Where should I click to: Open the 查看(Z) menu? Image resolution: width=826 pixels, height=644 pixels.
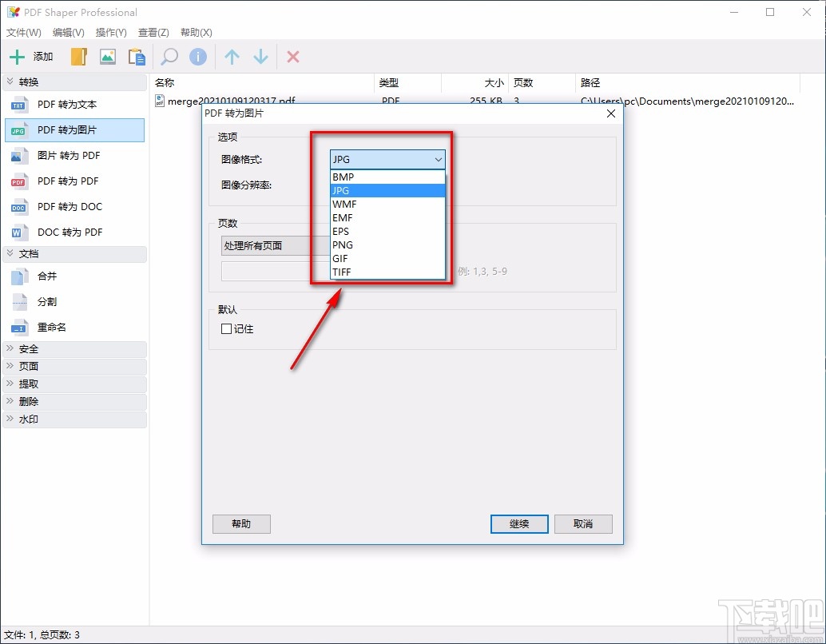[153, 33]
